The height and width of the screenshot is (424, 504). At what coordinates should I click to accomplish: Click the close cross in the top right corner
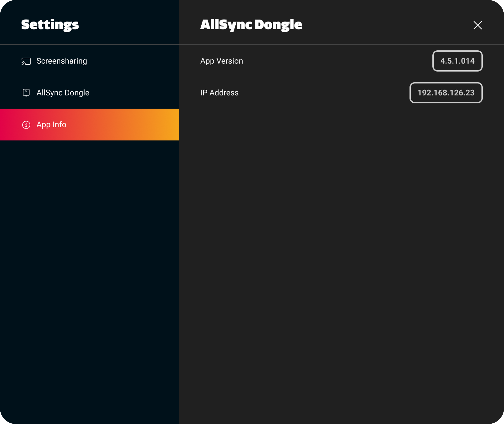[x=477, y=25]
